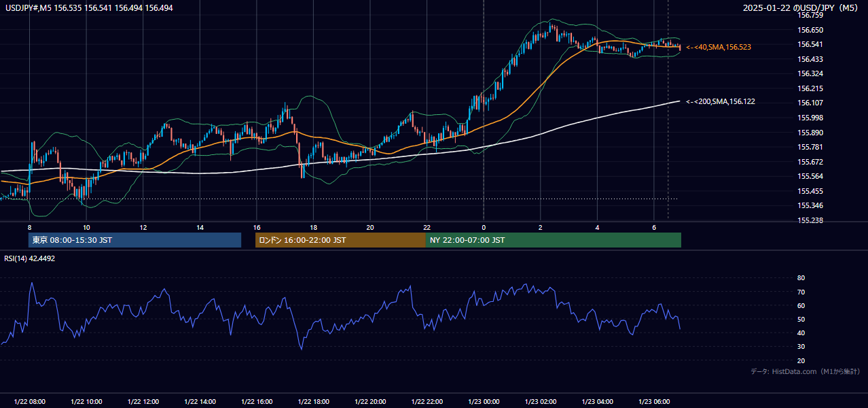This screenshot has height=408, width=868.
Task: Click the bottom time label 1/23 02:00
Action: click(x=541, y=402)
